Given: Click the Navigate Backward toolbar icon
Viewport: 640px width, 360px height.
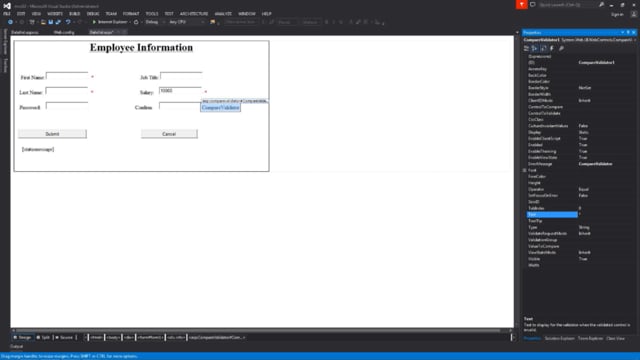Looking at the screenshot, I should (10, 22).
